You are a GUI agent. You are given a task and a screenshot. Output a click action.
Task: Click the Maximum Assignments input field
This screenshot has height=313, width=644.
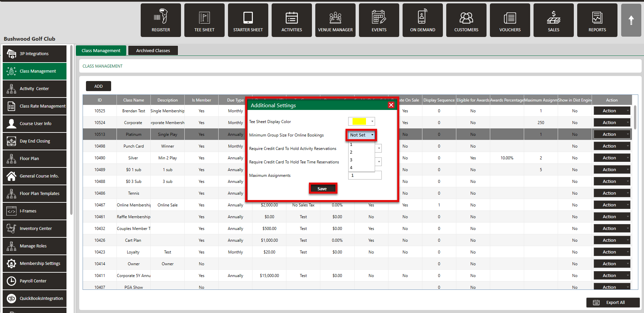[x=365, y=175]
